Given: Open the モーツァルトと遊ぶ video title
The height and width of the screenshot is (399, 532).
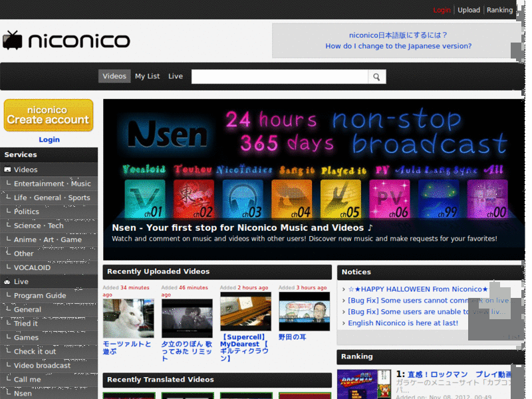Looking at the screenshot, I should pyautogui.click(x=127, y=348).
